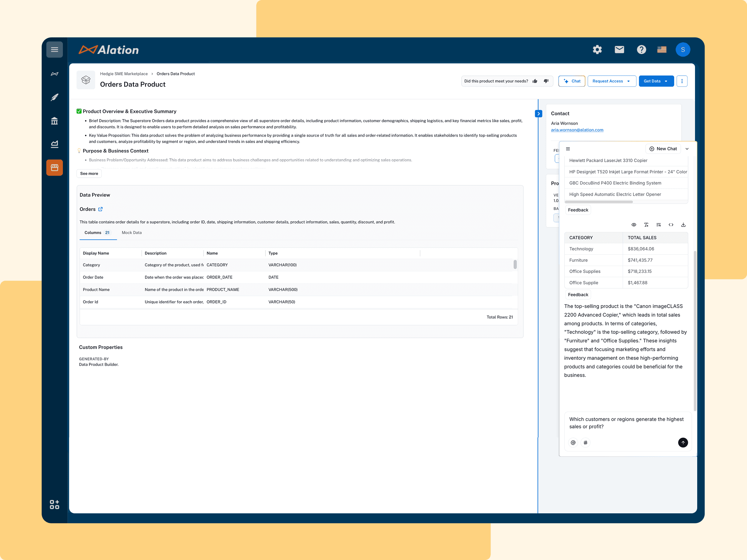Click horizontal scrollbar under product list

coord(599,202)
